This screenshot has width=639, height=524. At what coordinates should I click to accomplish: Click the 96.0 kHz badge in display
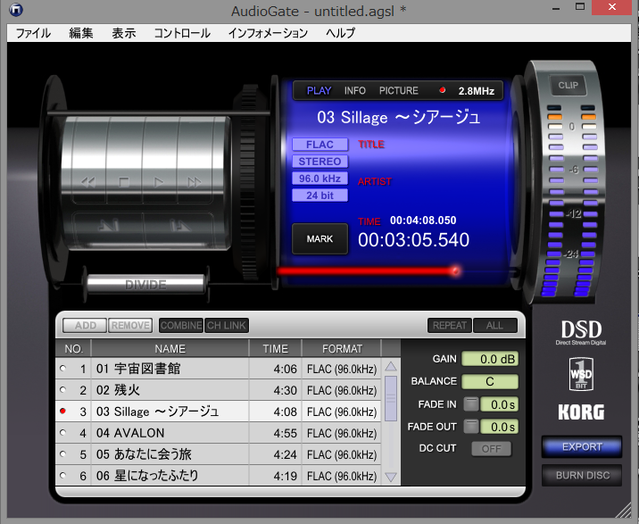pyautogui.click(x=320, y=178)
